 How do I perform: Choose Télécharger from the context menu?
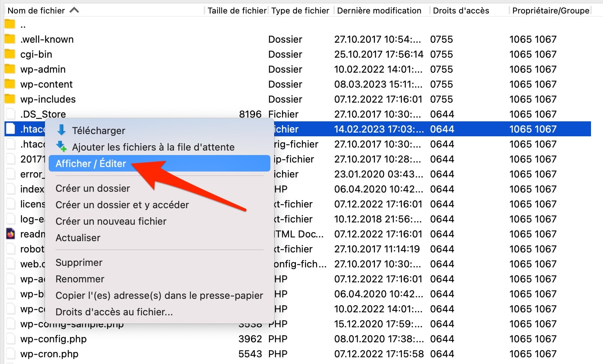tap(160, 130)
